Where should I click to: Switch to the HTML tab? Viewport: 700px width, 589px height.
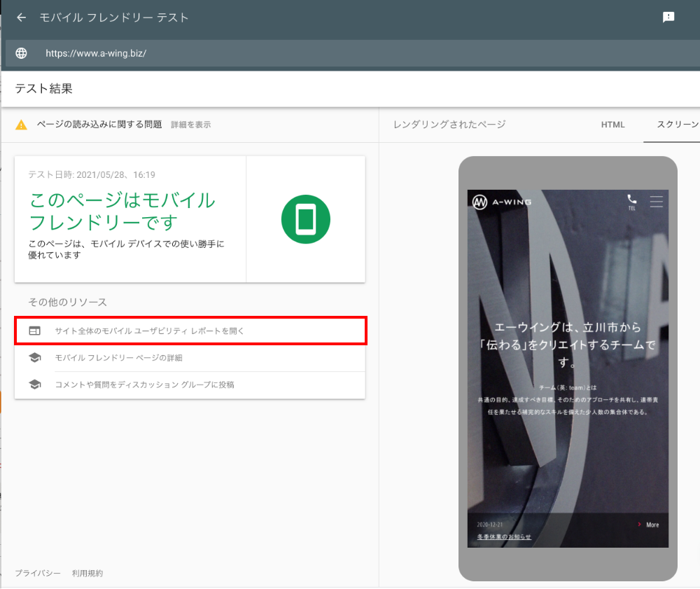[x=612, y=125]
